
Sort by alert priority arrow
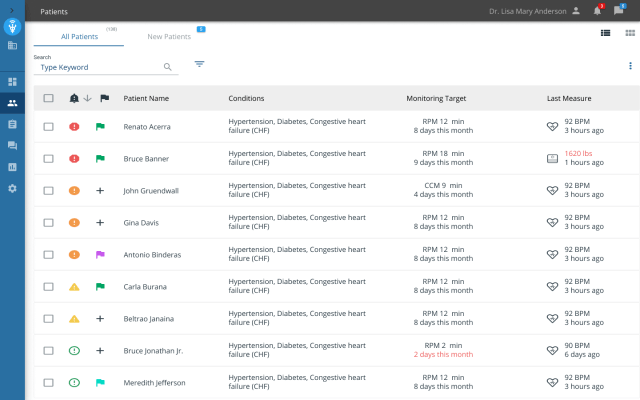pyautogui.click(x=87, y=98)
